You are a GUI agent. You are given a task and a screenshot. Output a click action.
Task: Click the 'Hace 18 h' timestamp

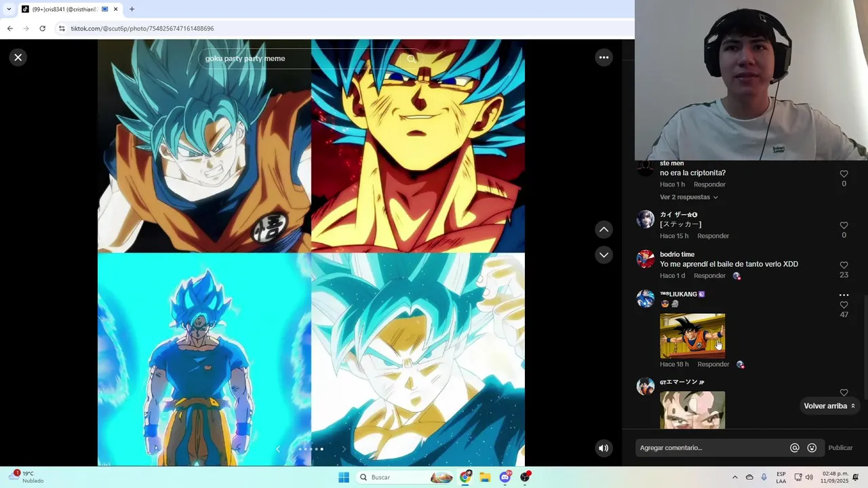pos(674,365)
